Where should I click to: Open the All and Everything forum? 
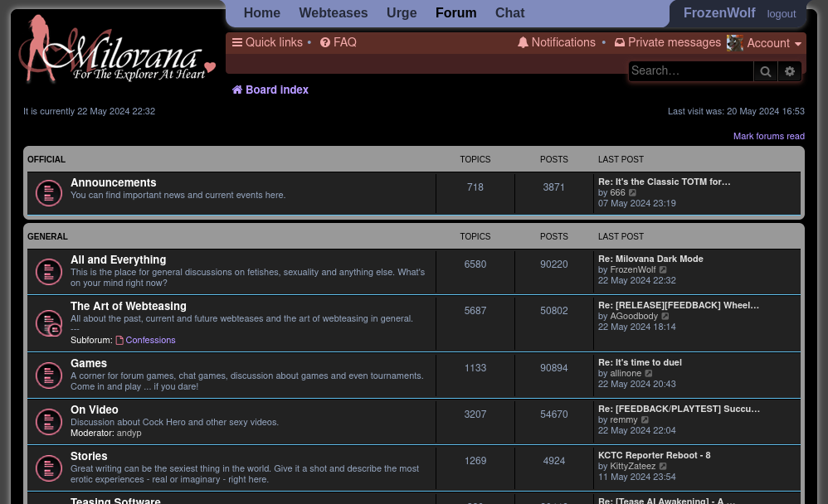click(x=119, y=259)
